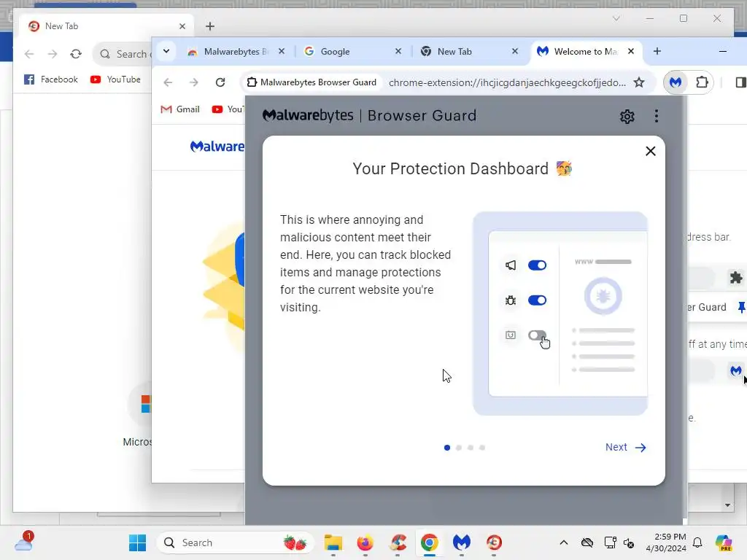The height and width of the screenshot is (560, 747).
Task: Add new tab in back browser window
Action: pyautogui.click(x=210, y=26)
